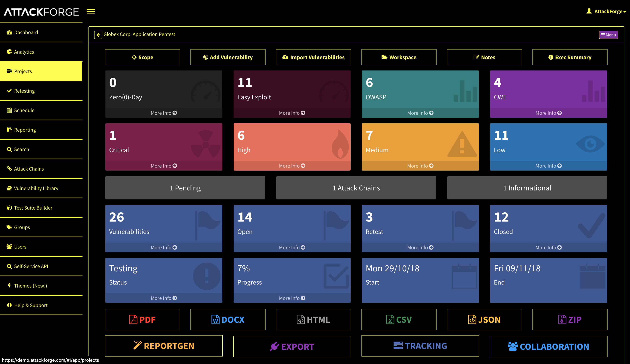The image size is (630, 364).
Task: Click the bar chart icon on OWASP card
Action: click(x=465, y=91)
